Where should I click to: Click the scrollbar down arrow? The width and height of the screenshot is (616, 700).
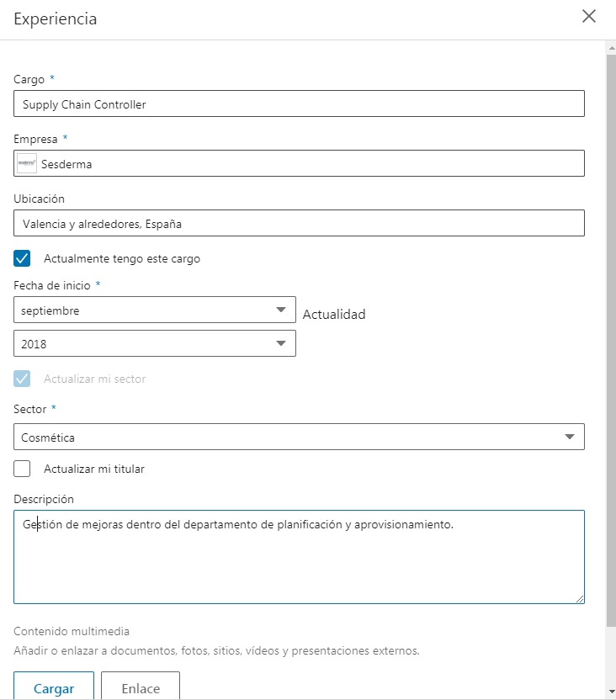pos(611,692)
